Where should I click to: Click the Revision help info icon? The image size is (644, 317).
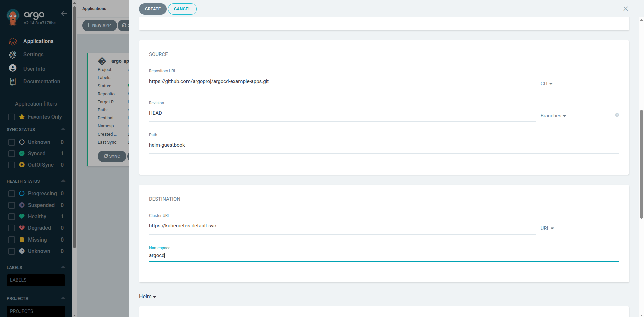(x=617, y=115)
